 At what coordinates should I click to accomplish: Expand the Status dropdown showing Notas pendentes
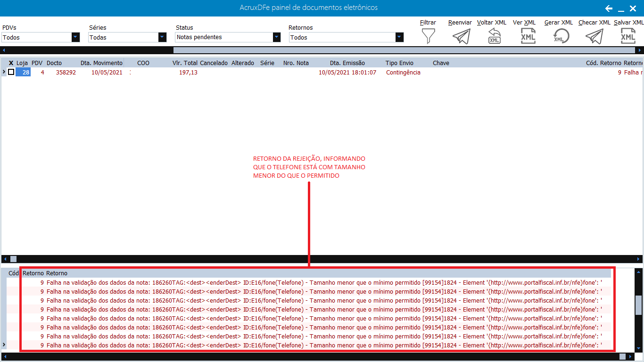(277, 37)
